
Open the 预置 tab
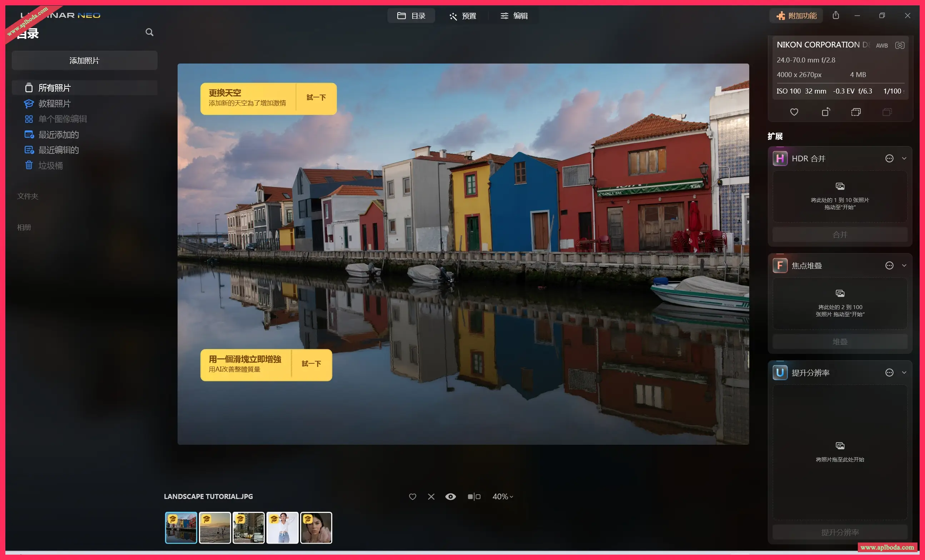tap(463, 16)
